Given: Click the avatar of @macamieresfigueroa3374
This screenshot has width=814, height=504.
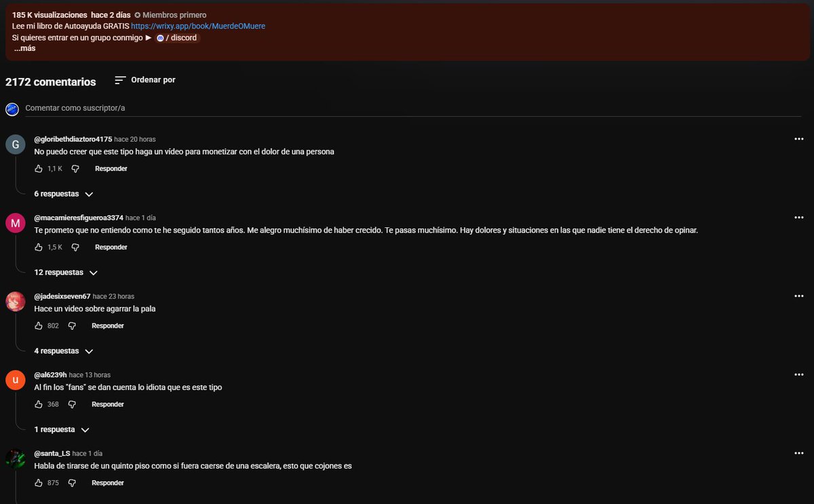Looking at the screenshot, I should click(15, 223).
